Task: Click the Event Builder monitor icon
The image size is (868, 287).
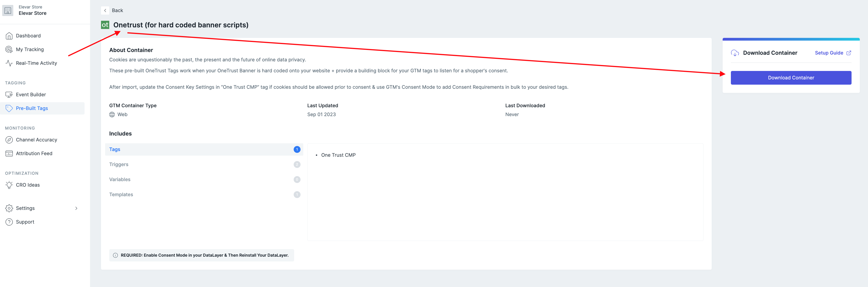Action: (x=9, y=94)
